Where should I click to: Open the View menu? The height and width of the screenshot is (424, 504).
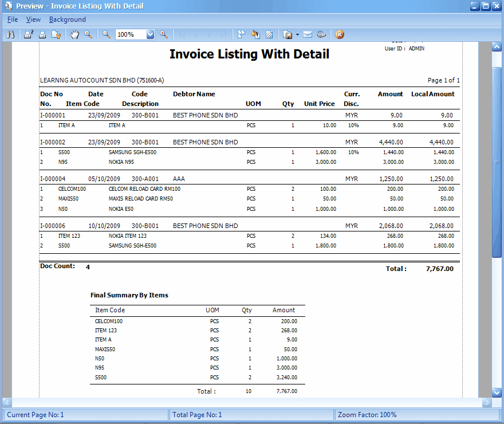click(33, 19)
